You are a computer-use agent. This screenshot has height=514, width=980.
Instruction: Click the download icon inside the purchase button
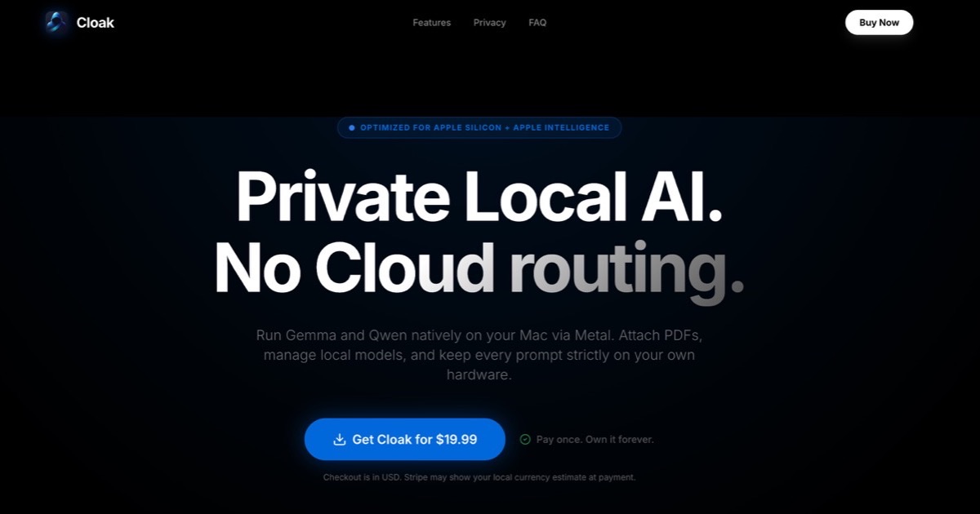pyautogui.click(x=340, y=439)
